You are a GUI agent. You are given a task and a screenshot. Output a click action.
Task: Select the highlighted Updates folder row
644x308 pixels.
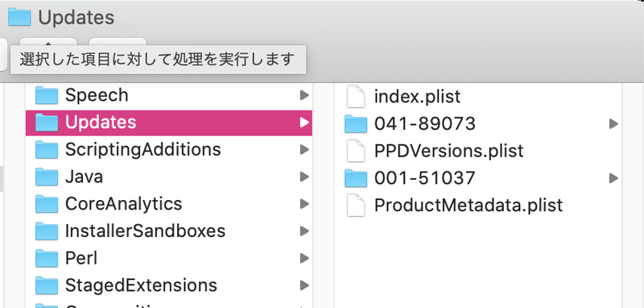[169, 123]
